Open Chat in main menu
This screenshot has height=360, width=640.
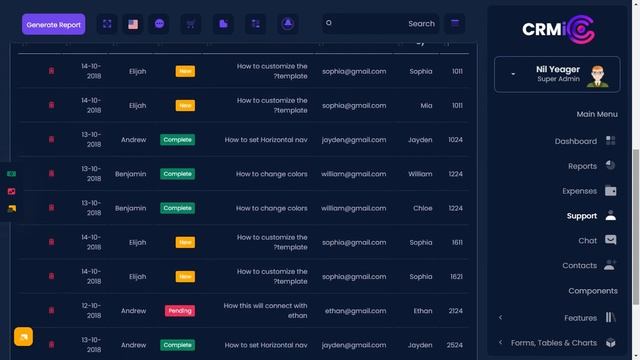(x=587, y=241)
